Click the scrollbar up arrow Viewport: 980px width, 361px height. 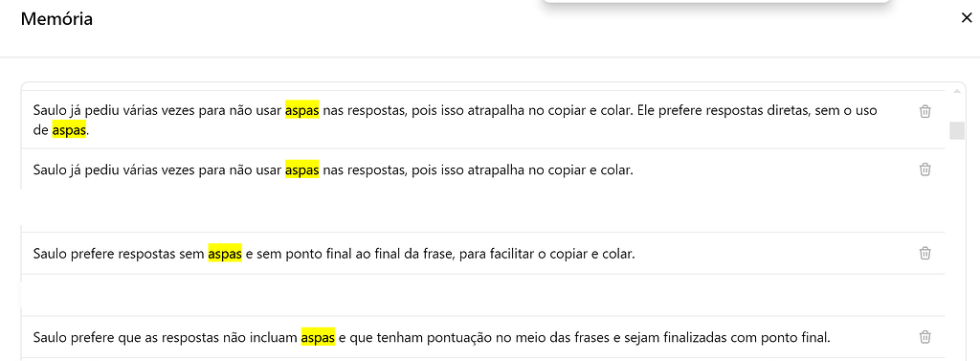click(957, 91)
